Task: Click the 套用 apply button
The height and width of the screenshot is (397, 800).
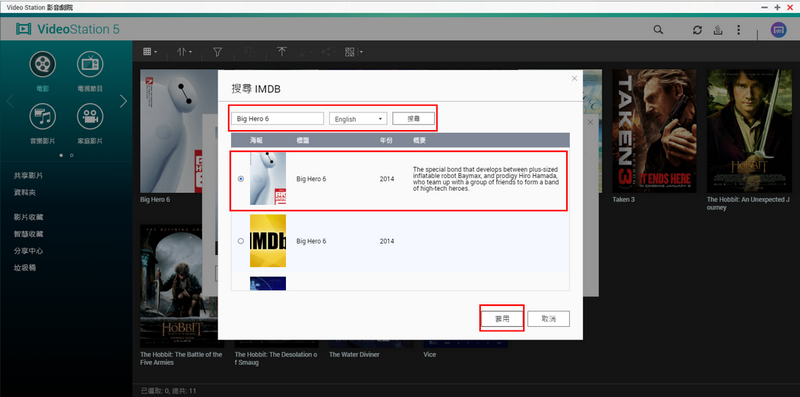Action: pos(502,318)
